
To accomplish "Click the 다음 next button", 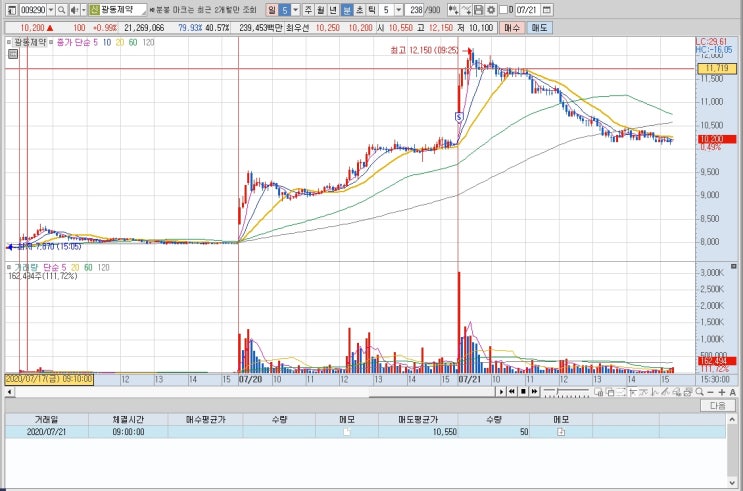I will (718, 406).
